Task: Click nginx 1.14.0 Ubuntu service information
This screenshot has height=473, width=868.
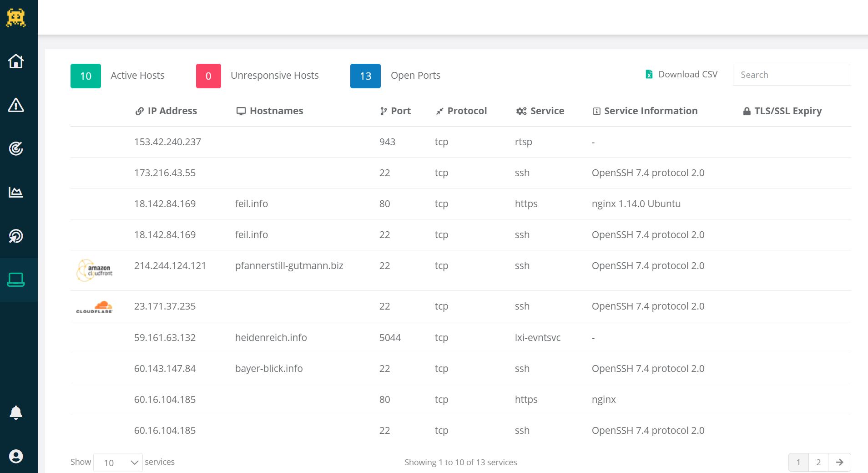Action: 636,204
